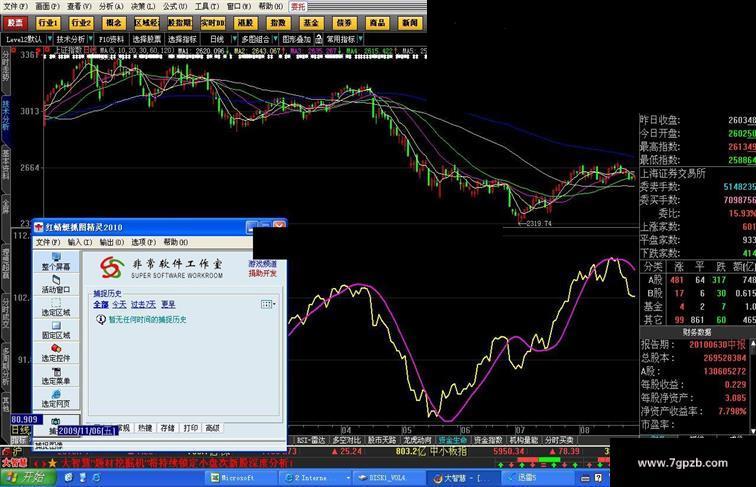Switch to 打印 tab in capture tool

190,428
